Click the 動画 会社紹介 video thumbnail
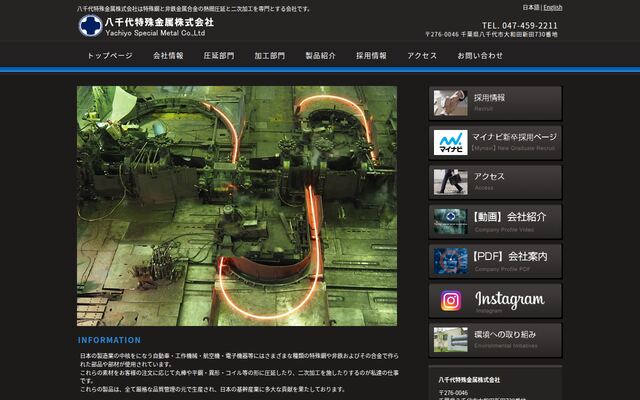The height and width of the screenshot is (400, 640). [450, 221]
